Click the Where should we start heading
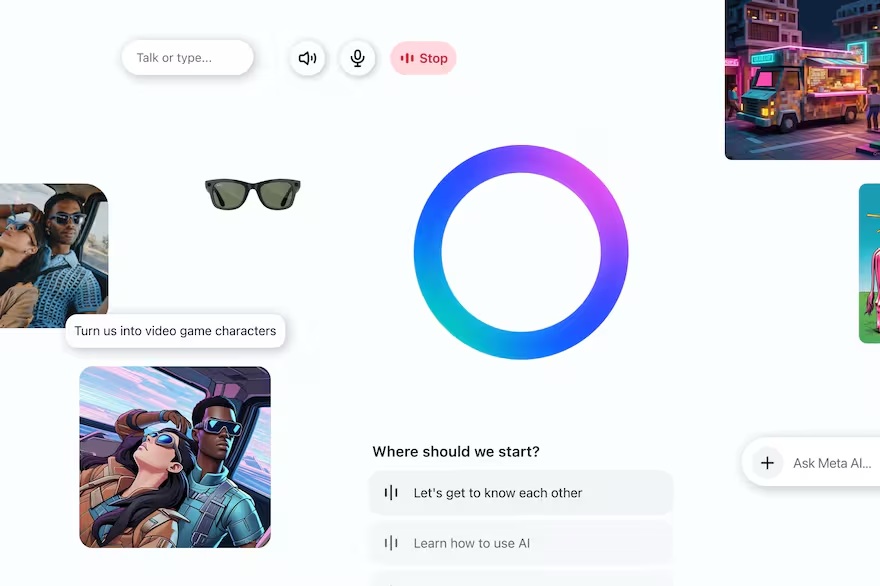Image resolution: width=880 pixels, height=586 pixels. point(456,451)
